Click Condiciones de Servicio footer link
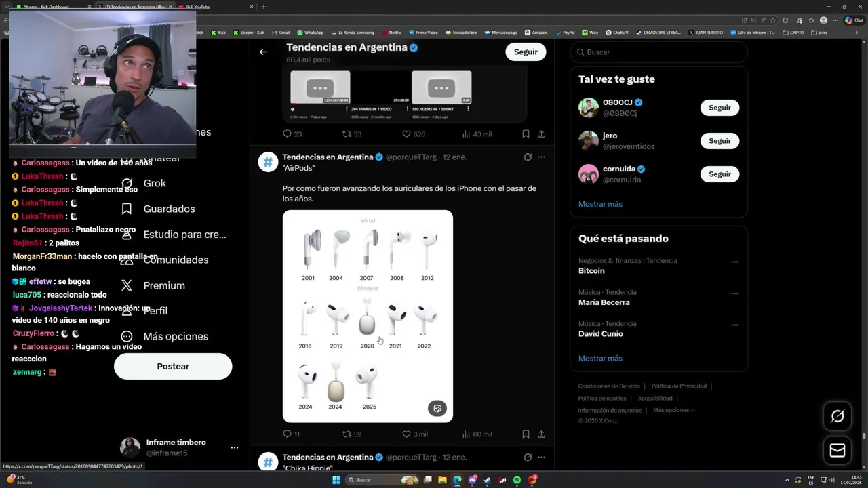The height and width of the screenshot is (488, 868). pos(608,386)
